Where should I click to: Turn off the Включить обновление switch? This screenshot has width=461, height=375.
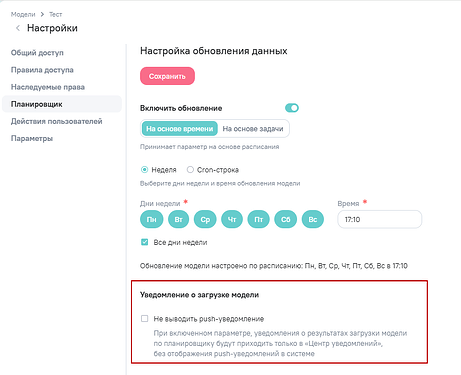pos(292,108)
